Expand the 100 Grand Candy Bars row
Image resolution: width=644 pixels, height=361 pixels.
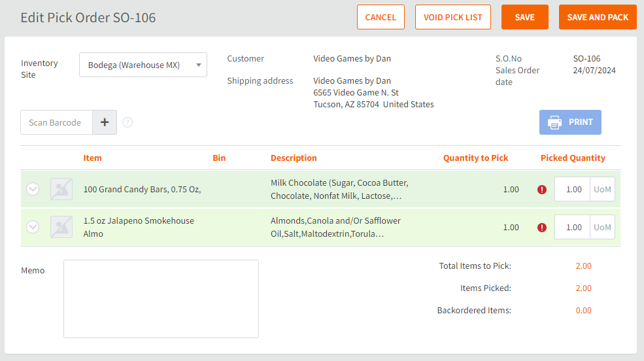pyautogui.click(x=33, y=189)
